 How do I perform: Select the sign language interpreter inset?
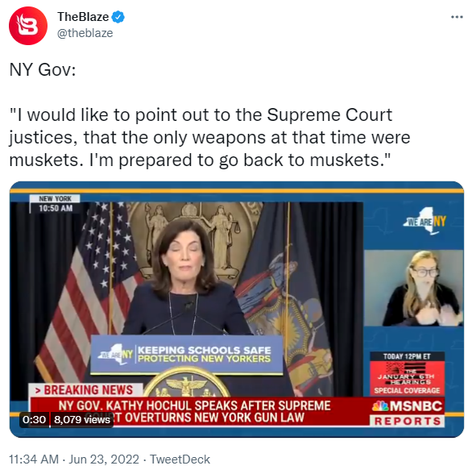pyautogui.click(x=413, y=288)
